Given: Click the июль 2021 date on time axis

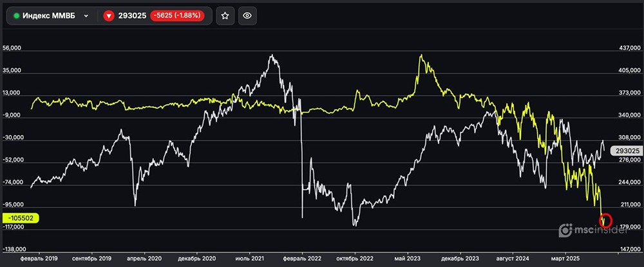Looking at the screenshot, I should coord(250,259).
